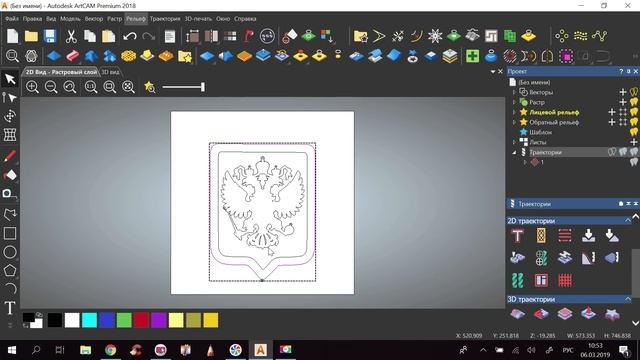Select the arc drawing tool
Viewport: 640px width, 360px height.
click(10, 289)
